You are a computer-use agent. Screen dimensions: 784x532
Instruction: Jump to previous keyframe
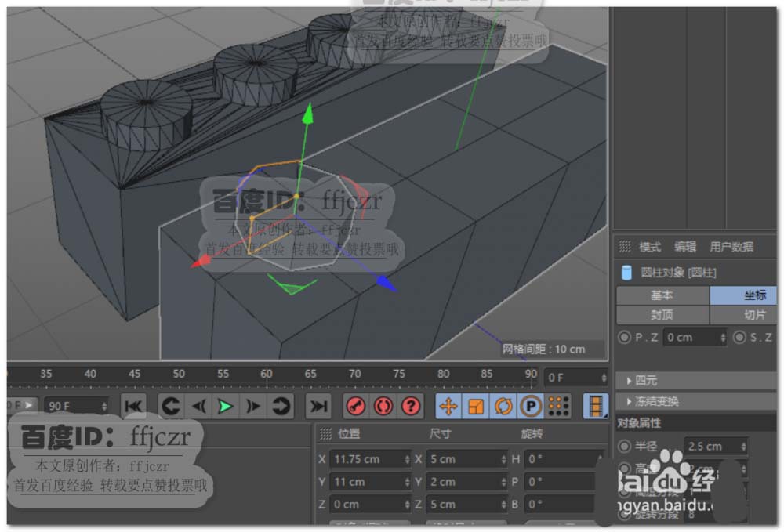171,406
